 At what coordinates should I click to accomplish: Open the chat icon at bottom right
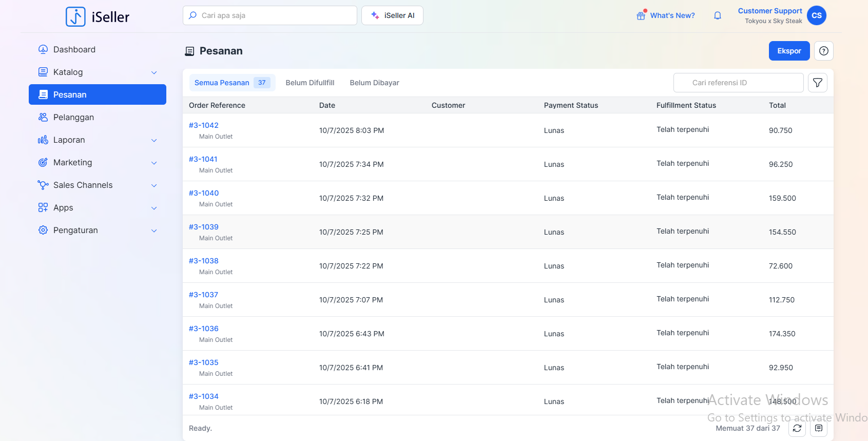tap(818, 428)
